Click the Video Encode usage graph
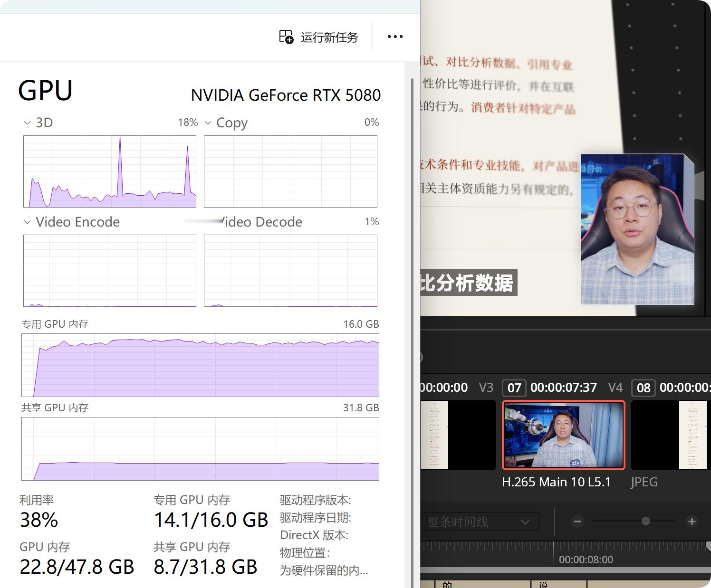This screenshot has height=588, width=711. (110, 271)
